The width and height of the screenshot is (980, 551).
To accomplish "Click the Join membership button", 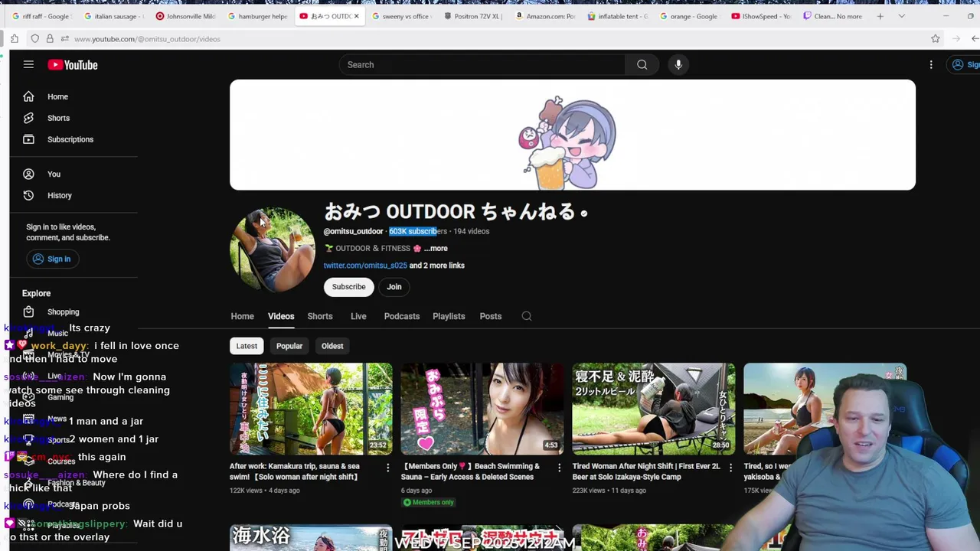I will coord(394,287).
